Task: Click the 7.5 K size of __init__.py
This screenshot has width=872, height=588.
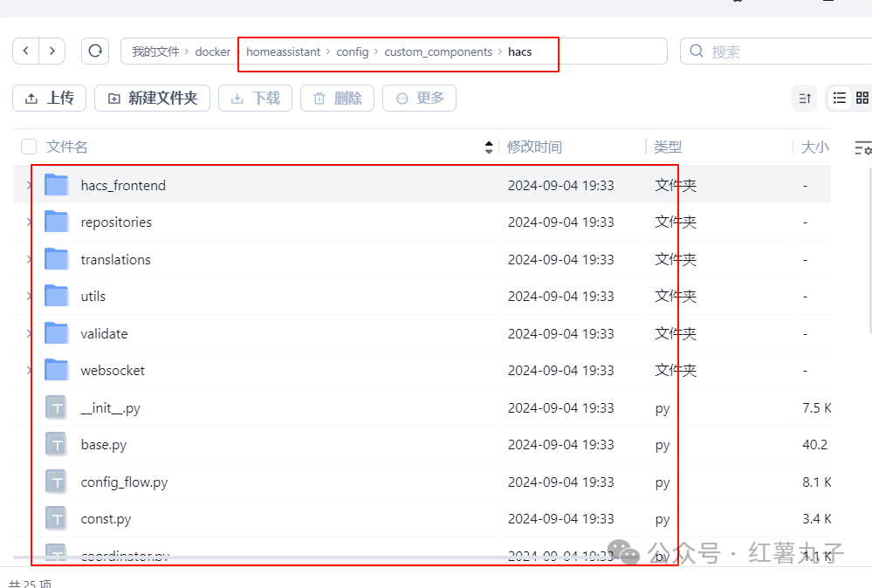Action: (x=816, y=408)
